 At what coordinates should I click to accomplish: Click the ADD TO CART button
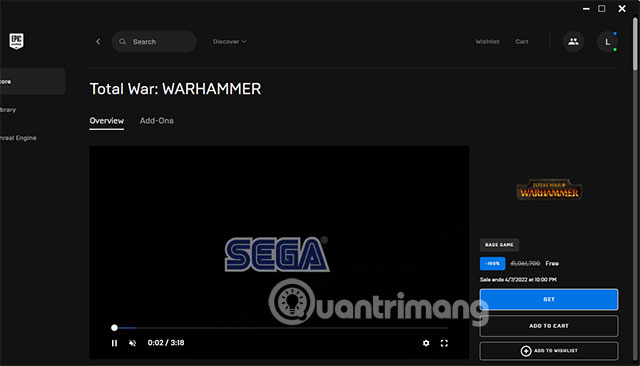click(549, 326)
